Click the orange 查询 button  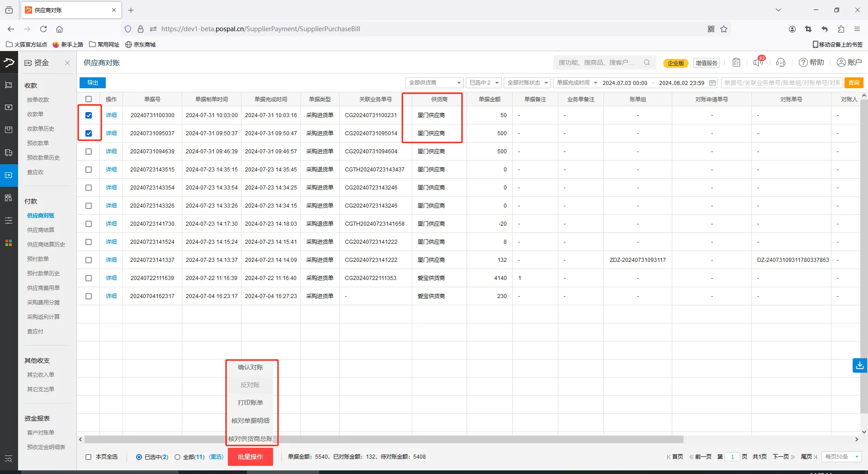coord(854,83)
